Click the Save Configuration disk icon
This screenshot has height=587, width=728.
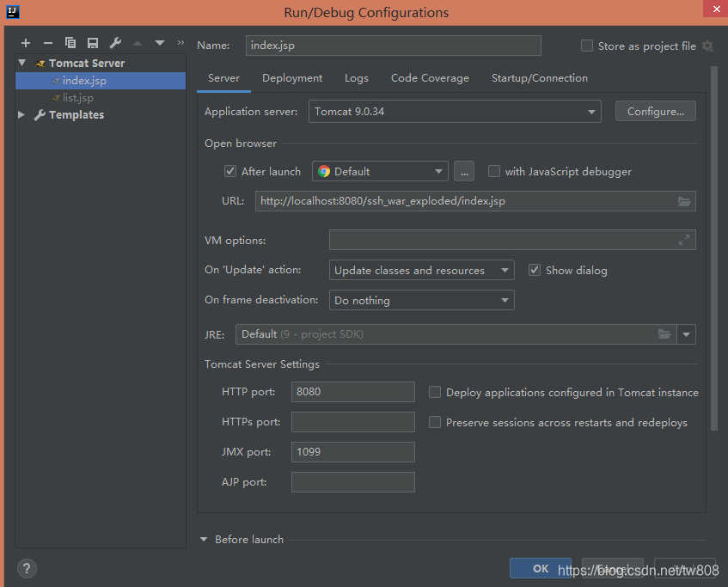(x=92, y=43)
